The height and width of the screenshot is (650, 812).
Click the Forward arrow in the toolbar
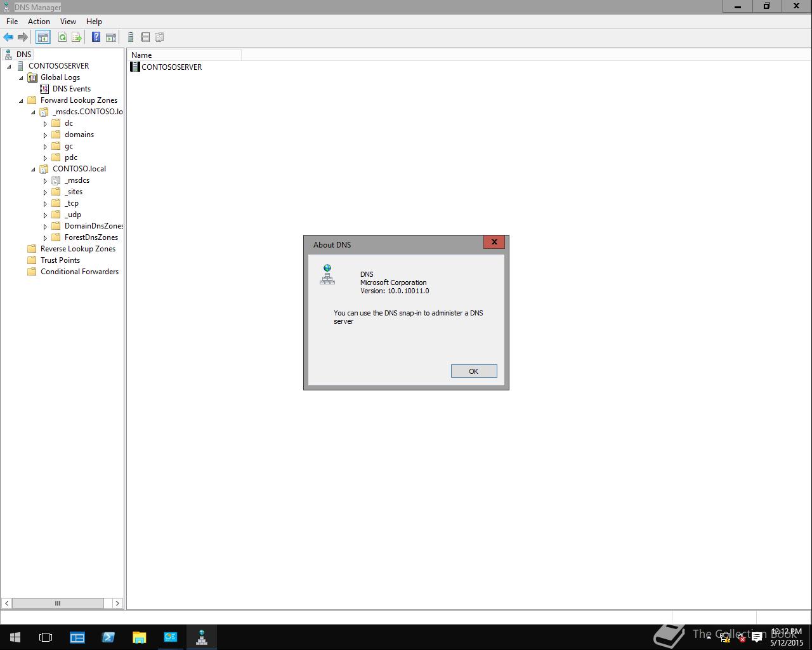(x=23, y=37)
